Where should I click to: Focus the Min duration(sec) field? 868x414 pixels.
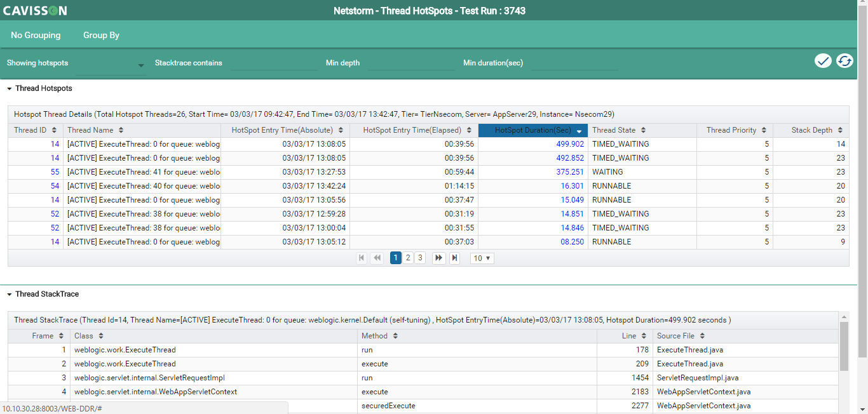pyautogui.click(x=574, y=63)
